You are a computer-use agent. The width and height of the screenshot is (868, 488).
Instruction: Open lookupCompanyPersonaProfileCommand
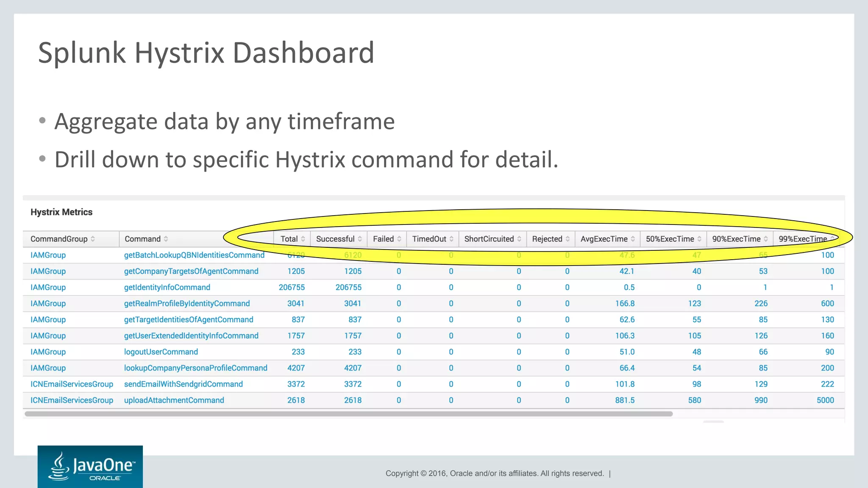point(195,368)
